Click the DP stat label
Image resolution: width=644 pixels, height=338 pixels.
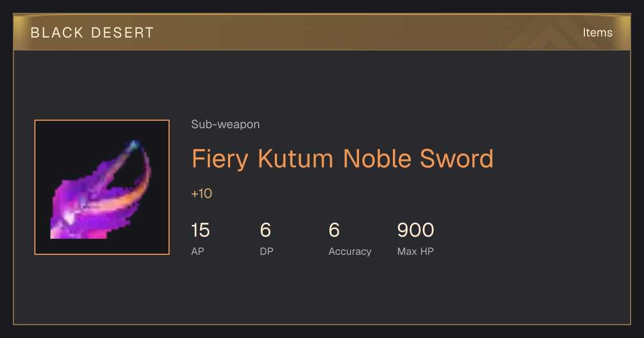(x=267, y=251)
